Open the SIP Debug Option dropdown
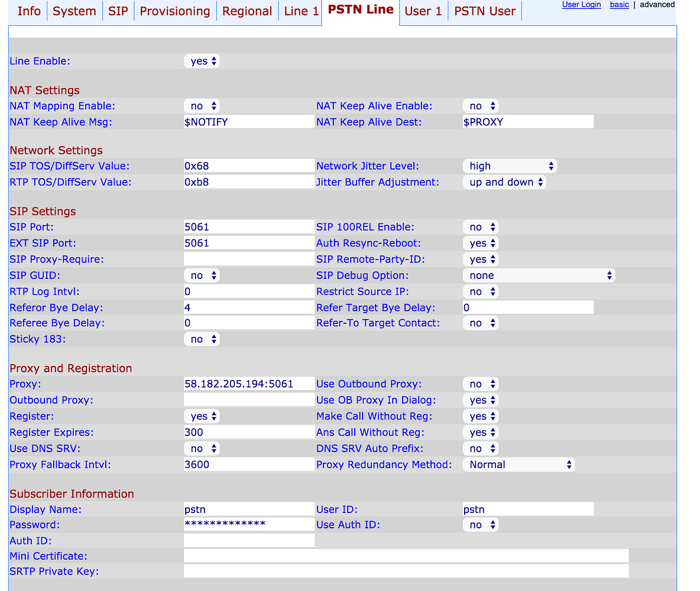700x591 pixels. (539, 275)
